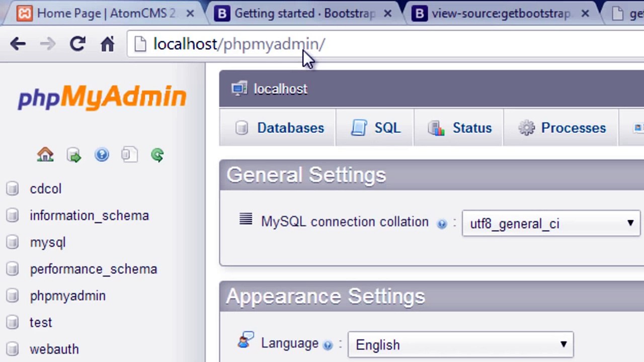Click the cdcol database icon

(13, 189)
